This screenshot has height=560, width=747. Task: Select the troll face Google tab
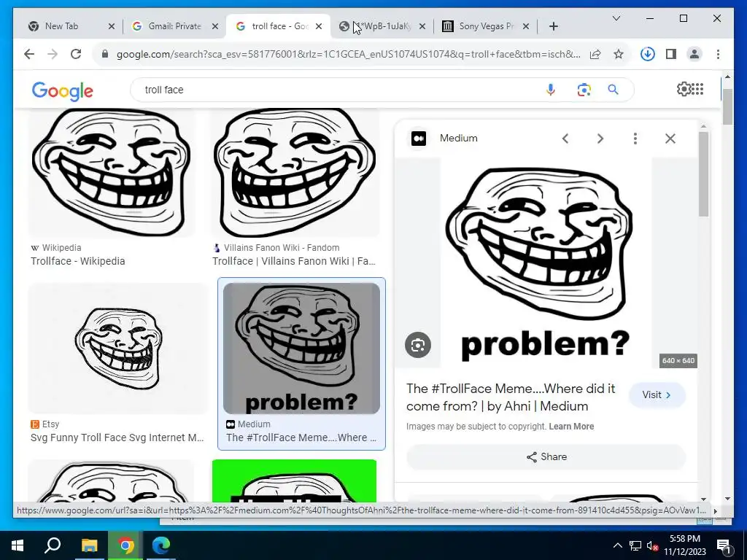[x=279, y=26]
